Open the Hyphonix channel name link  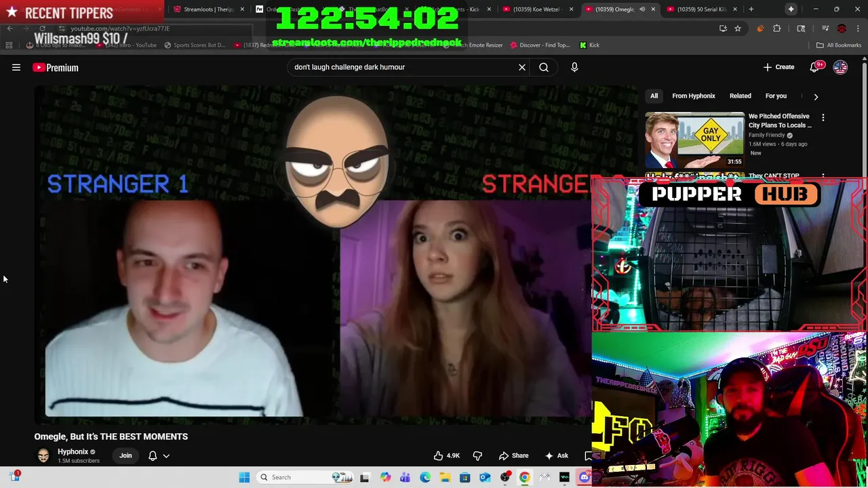[73, 451]
